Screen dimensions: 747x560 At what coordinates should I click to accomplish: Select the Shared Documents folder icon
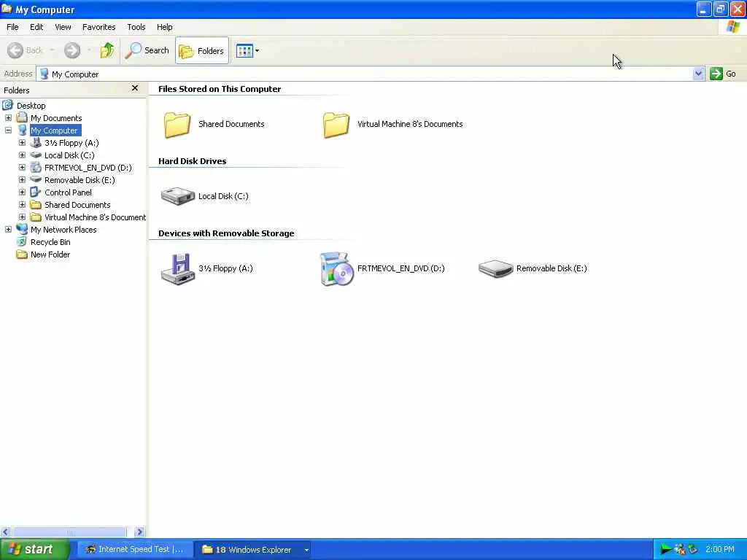177,124
